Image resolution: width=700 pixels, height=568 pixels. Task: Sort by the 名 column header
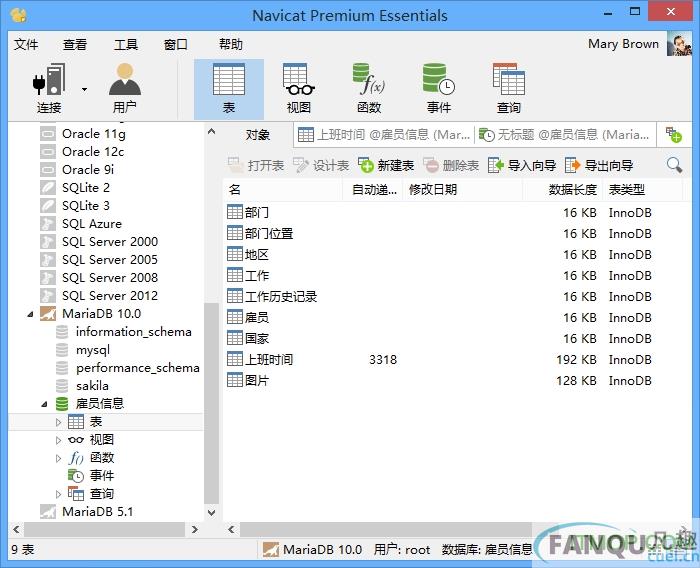point(283,190)
